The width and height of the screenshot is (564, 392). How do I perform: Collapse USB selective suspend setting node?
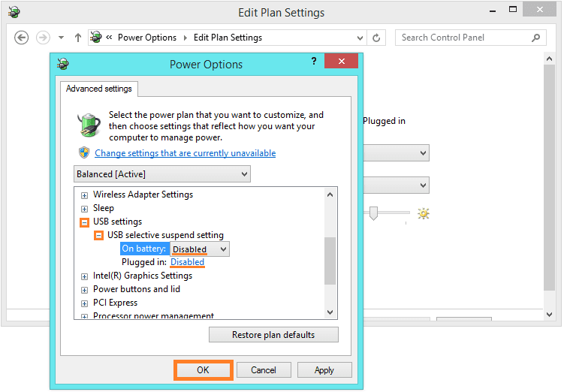pyautogui.click(x=98, y=236)
